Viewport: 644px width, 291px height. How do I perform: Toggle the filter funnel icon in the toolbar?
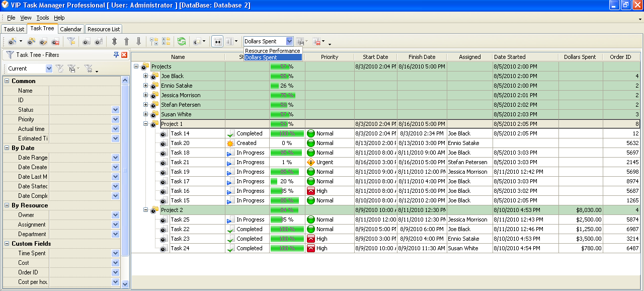(71, 42)
